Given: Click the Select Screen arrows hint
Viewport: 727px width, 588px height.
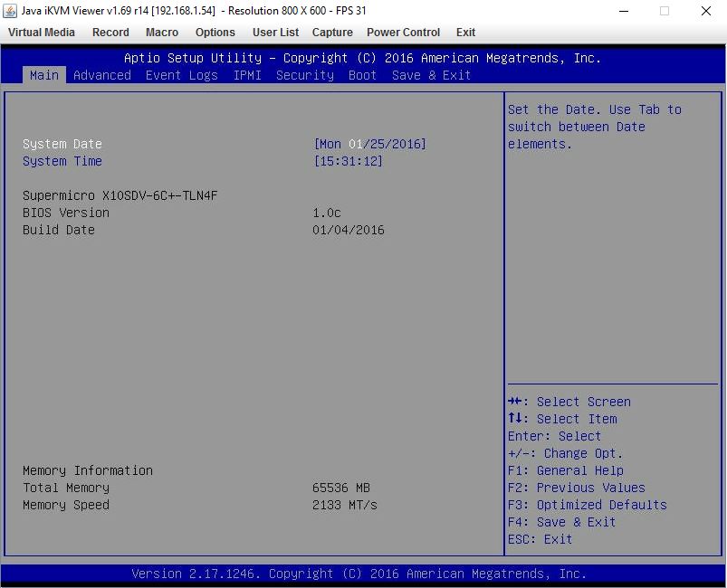Looking at the screenshot, I should click(569, 402).
